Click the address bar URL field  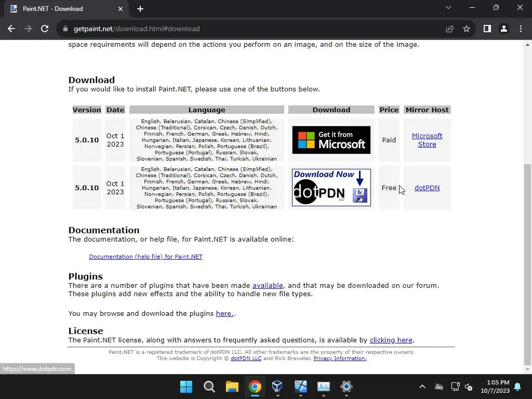252,29
